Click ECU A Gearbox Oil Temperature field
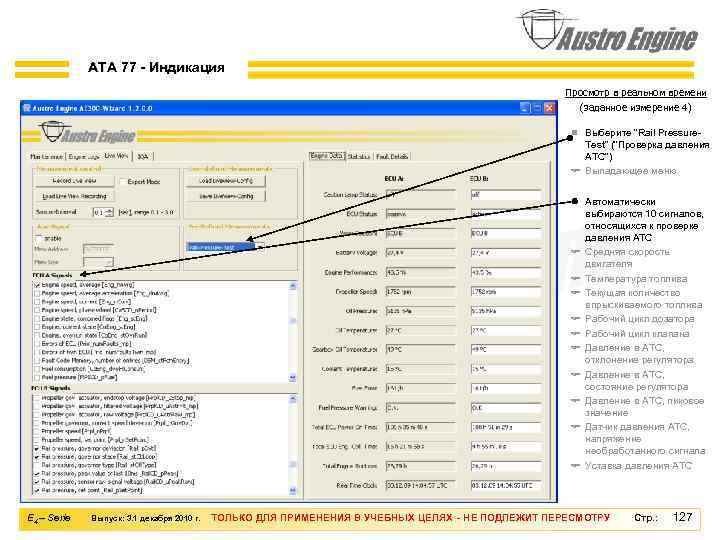The image size is (720, 540). pyautogui.click(x=421, y=349)
